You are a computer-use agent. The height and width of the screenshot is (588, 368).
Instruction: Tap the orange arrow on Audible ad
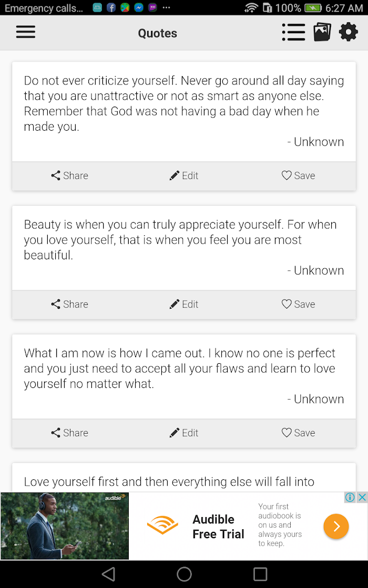click(336, 526)
